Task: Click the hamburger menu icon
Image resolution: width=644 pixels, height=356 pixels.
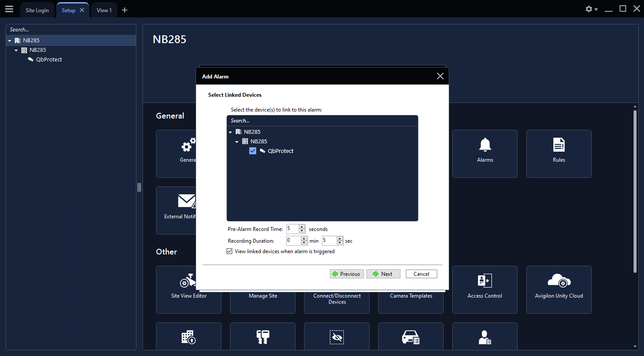Action: click(9, 9)
